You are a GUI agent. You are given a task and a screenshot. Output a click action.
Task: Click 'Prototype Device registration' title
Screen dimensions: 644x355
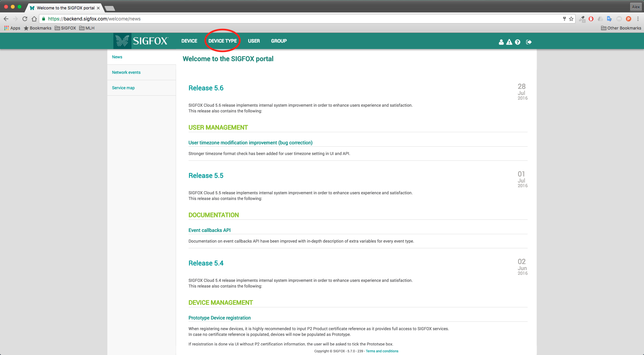(220, 318)
